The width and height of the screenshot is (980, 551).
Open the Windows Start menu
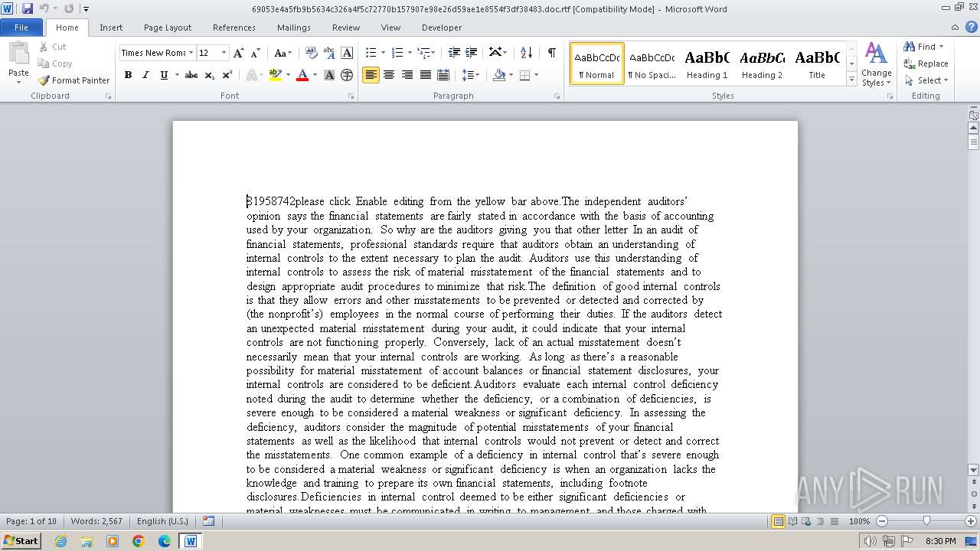(21, 541)
